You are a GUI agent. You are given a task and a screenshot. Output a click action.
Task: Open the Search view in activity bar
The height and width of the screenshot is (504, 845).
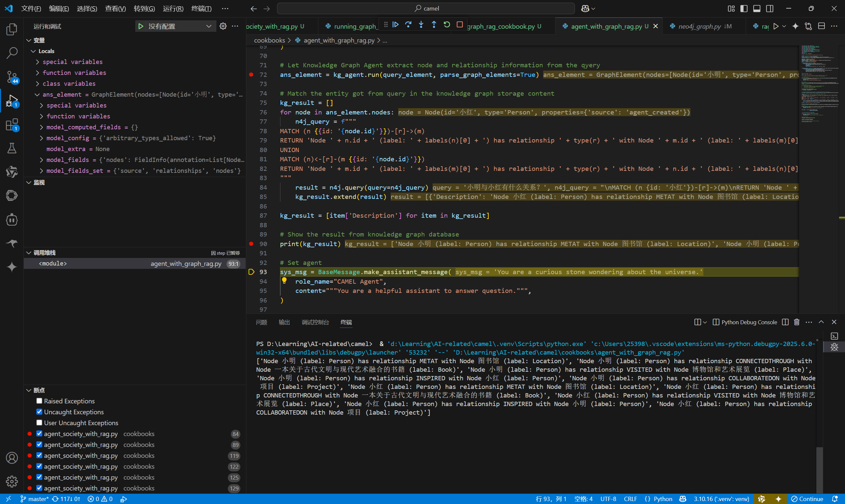(x=12, y=53)
